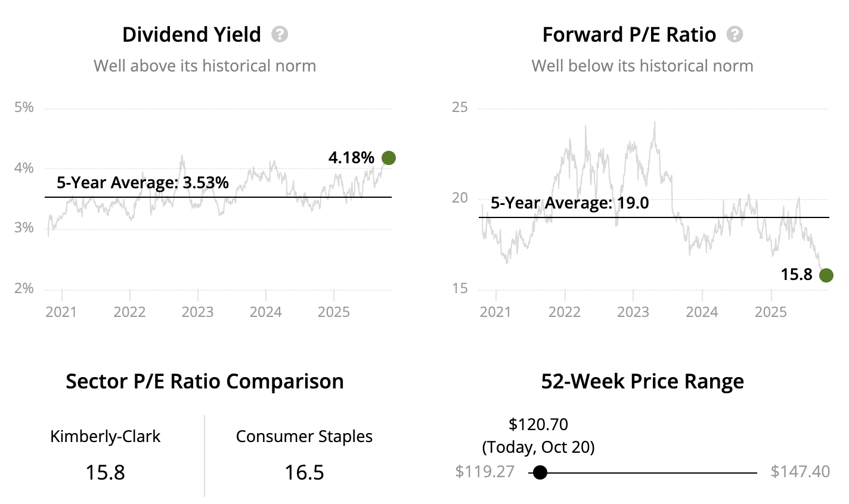Select today's $120.70 price label

pos(538,425)
